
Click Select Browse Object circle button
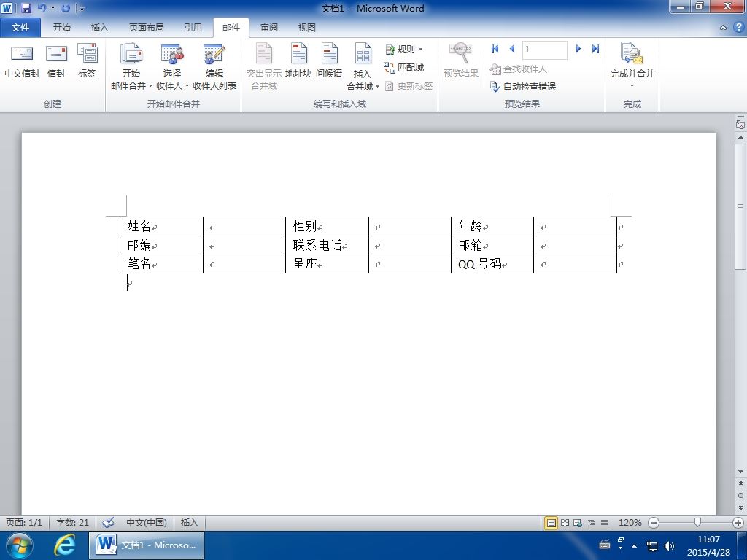740,495
